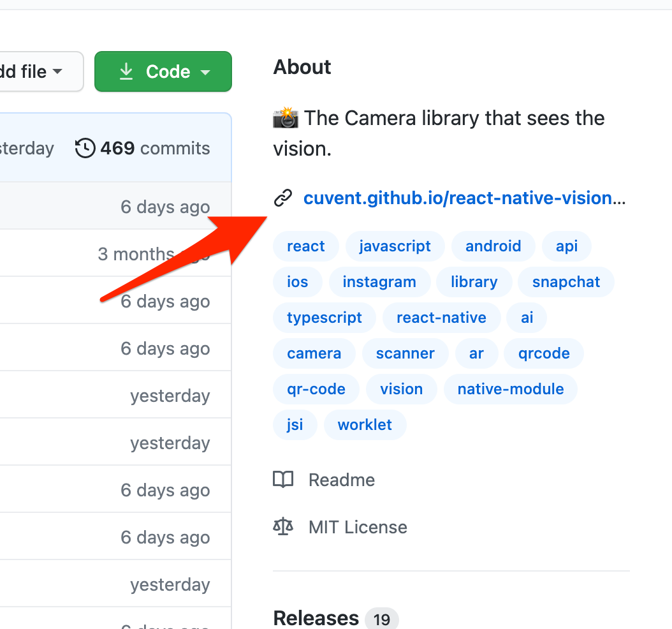The height and width of the screenshot is (629, 672).
Task: Click the 19 releases count badge
Action: click(381, 618)
